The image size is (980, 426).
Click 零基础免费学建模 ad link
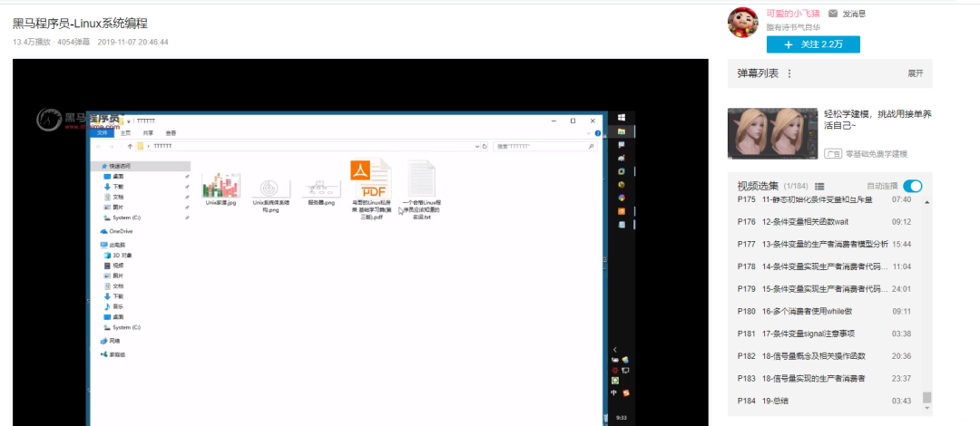tap(876, 154)
